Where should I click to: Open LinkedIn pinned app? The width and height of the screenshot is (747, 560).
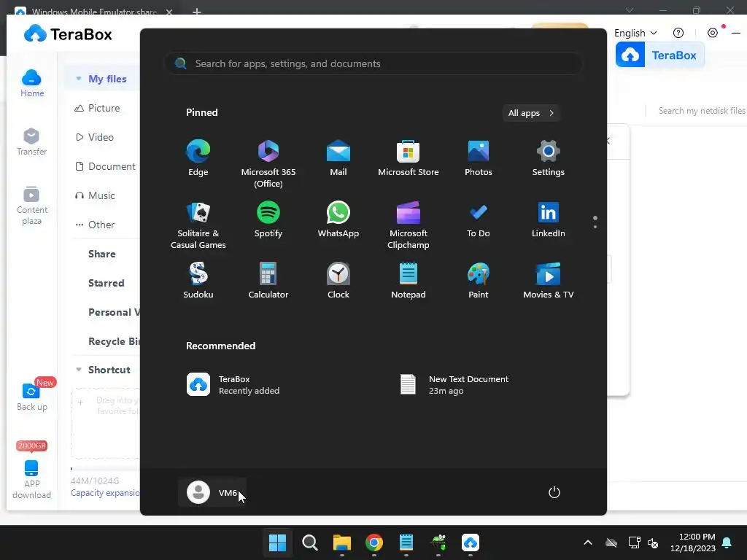pos(549,219)
